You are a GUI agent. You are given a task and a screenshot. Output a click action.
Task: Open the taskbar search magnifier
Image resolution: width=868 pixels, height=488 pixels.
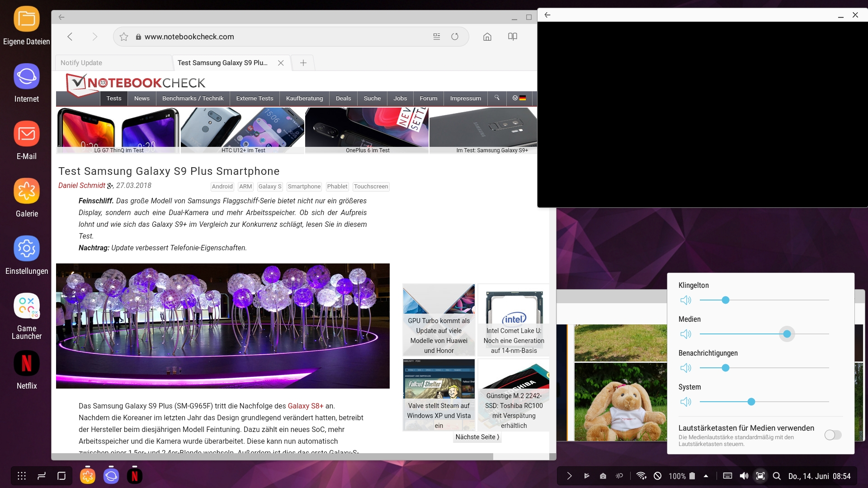click(x=777, y=476)
